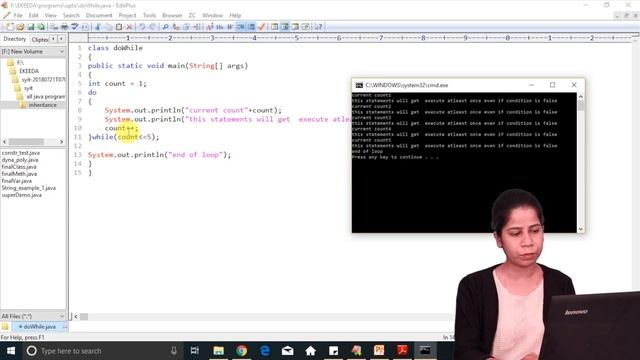Click the Save All toolbar icon

pyautogui.click(x=41, y=27)
